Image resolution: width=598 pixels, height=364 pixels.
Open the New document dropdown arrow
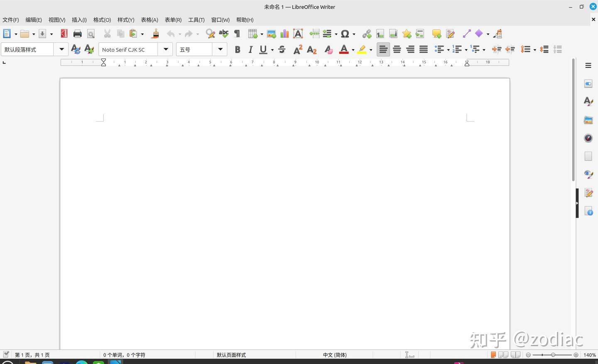[16, 34]
